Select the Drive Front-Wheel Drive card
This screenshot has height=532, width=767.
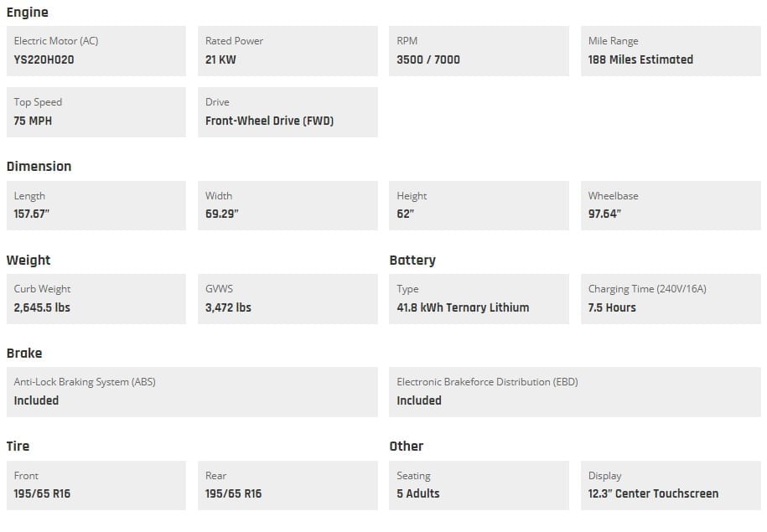click(x=288, y=112)
